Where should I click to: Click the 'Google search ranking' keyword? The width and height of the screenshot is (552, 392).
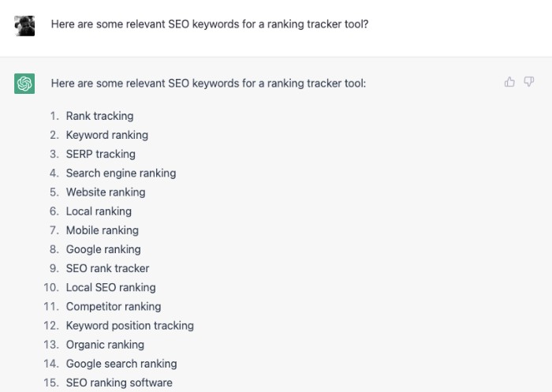pyautogui.click(x=121, y=364)
